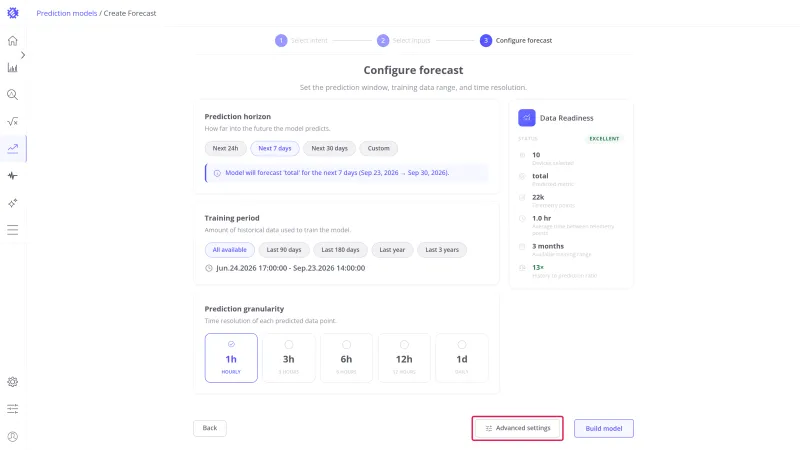Click the 'total' predicted metric value

pyautogui.click(x=540, y=176)
